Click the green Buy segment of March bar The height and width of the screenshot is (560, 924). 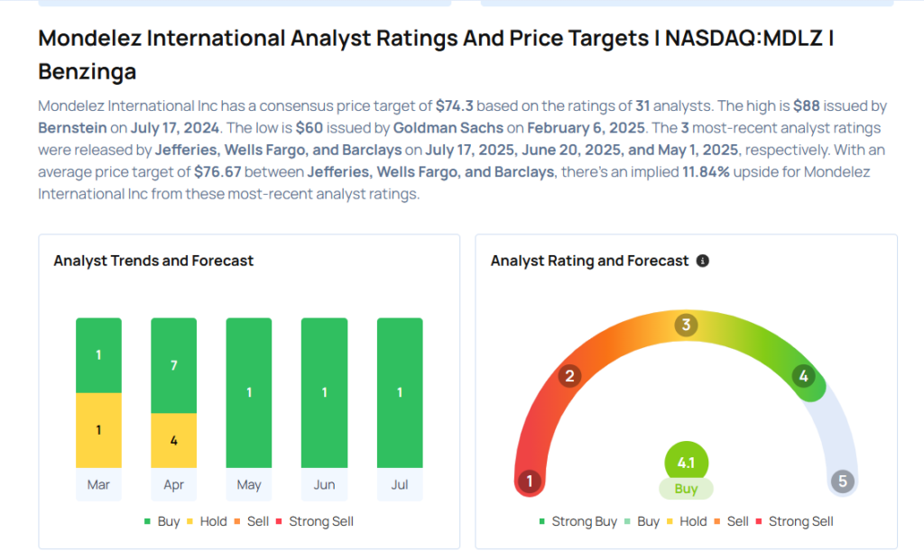point(98,355)
